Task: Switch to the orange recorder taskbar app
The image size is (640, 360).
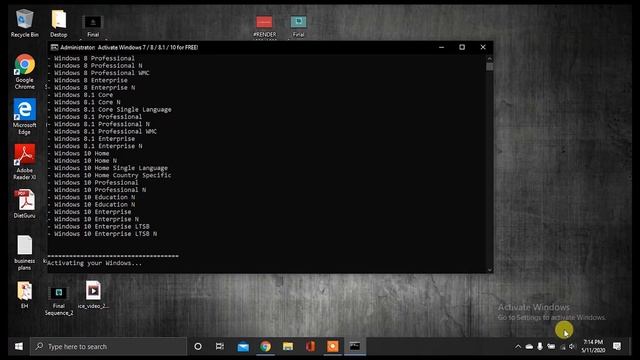Action: coord(333,347)
